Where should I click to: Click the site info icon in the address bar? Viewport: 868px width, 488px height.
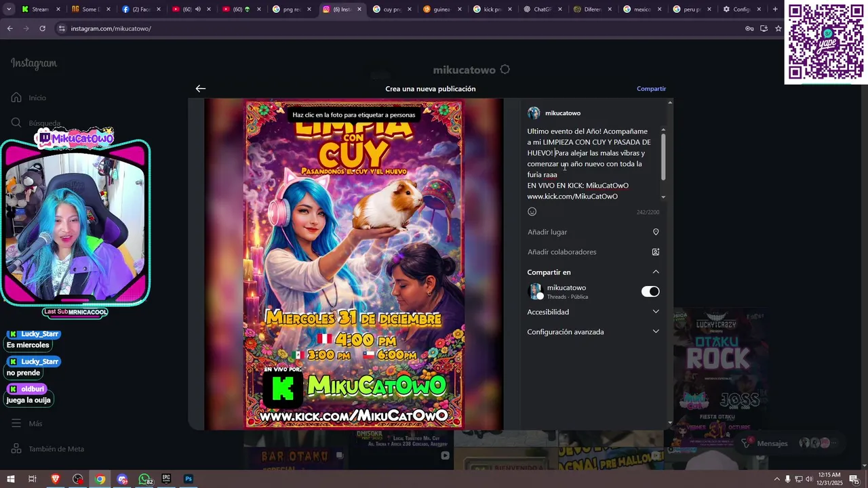[62, 28]
